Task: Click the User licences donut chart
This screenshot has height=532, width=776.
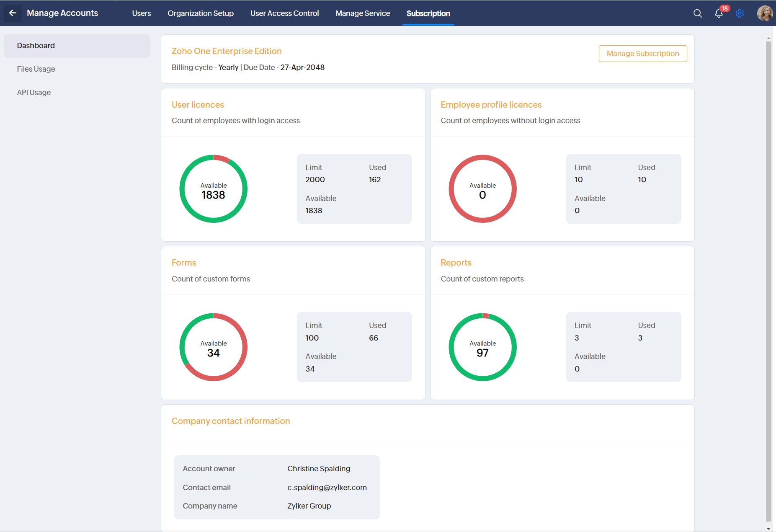Action: (213, 189)
